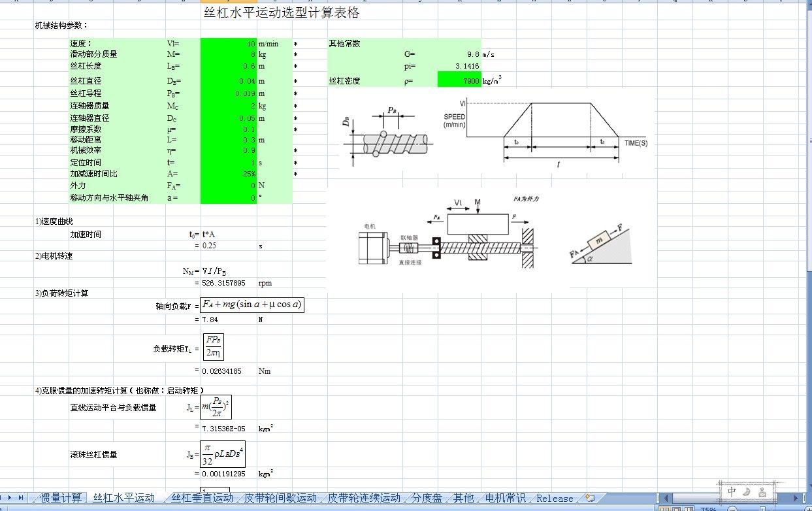
Task: Click the 加减速时间比 25% cell
Action: [228, 174]
